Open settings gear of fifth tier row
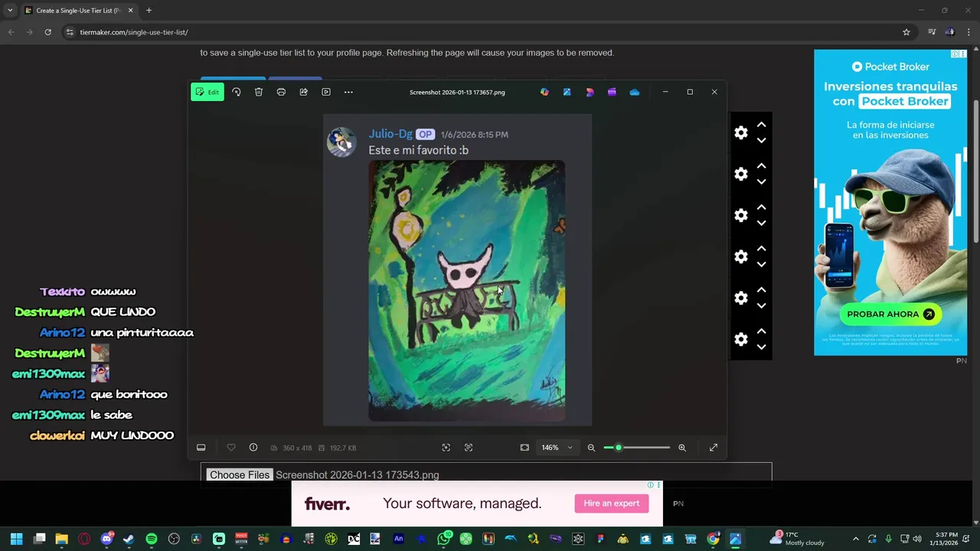 pos(741,298)
